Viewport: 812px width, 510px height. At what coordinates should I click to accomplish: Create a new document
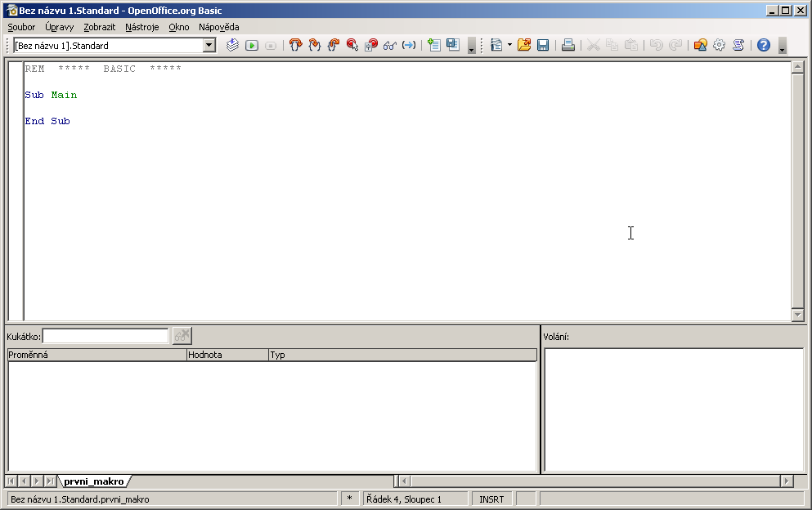coord(496,46)
